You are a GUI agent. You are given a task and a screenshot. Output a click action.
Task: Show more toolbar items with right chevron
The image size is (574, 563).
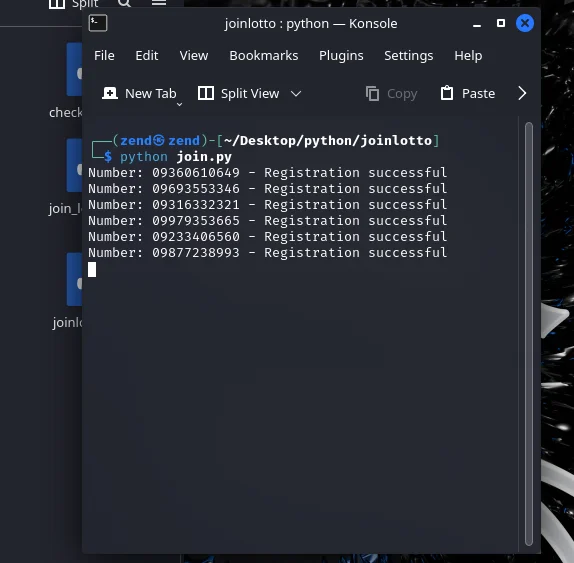(522, 93)
